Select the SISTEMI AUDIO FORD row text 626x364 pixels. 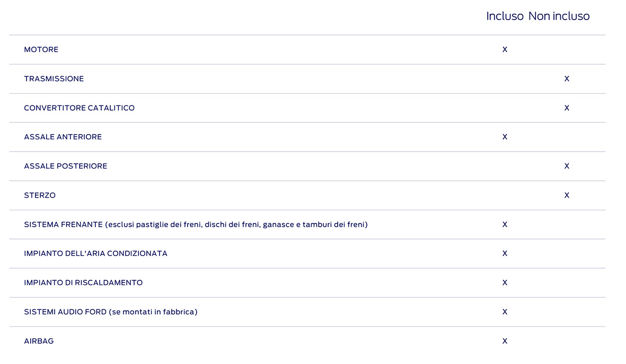click(111, 312)
